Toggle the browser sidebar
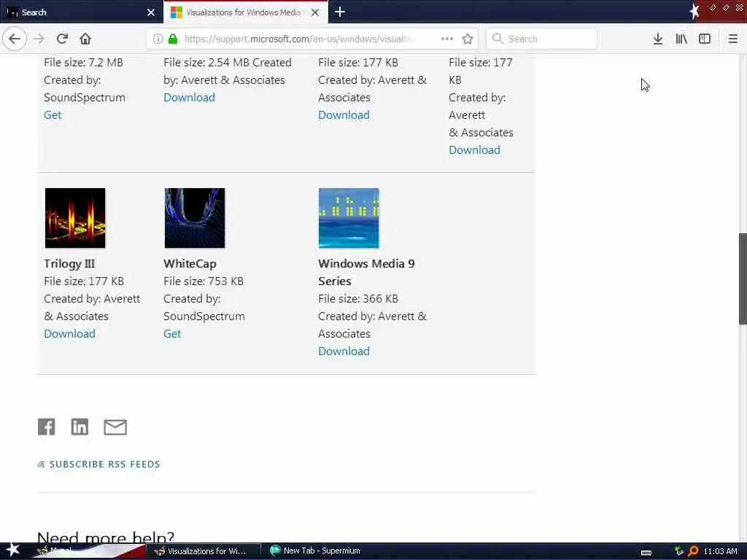The image size is (747, 560). coord(705,39)
